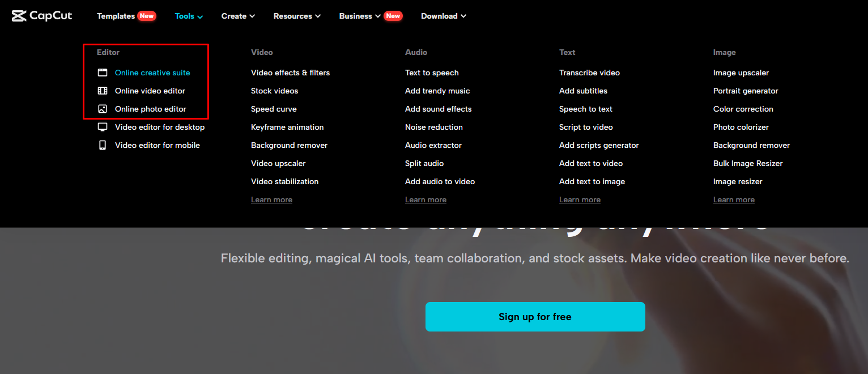This screenshot has height=374, width=868.
Task: Click the desktop monitor icon for video editor
Action: pyautogui.click(x=103, y=127)
